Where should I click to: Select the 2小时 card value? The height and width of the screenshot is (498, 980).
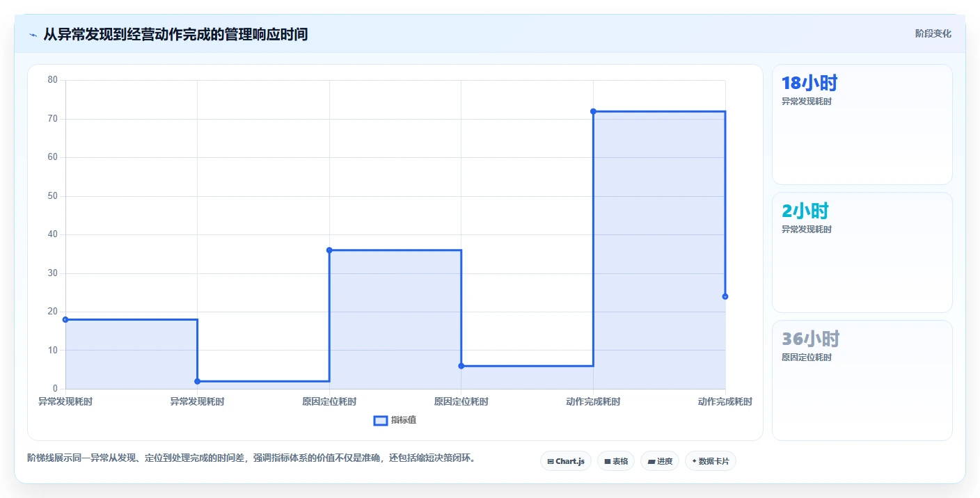coord(805,211)
